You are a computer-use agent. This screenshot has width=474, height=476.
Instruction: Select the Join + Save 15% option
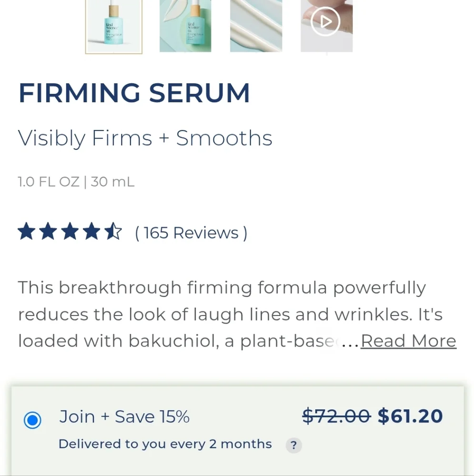click(x=32, y=421)
